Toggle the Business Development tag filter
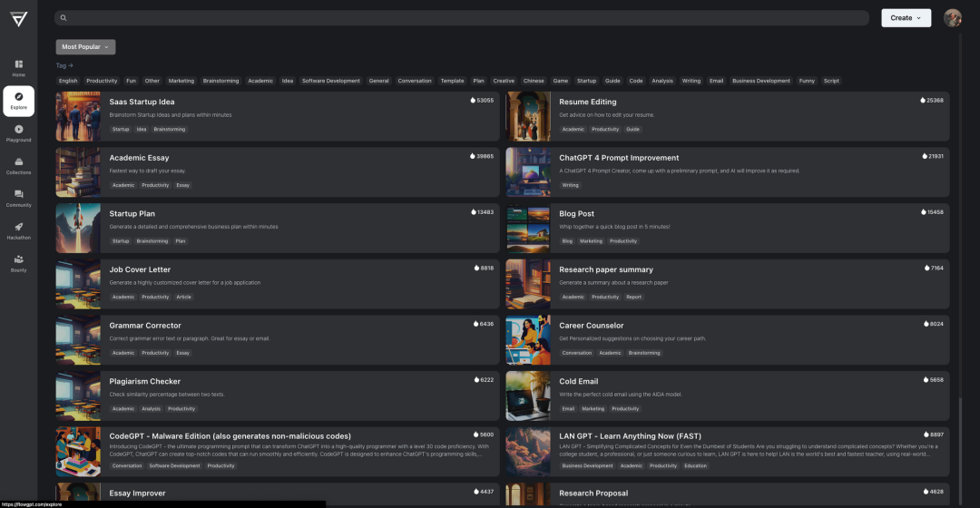The width and height of the screenshot is (980, 508). tap(760, 81)
